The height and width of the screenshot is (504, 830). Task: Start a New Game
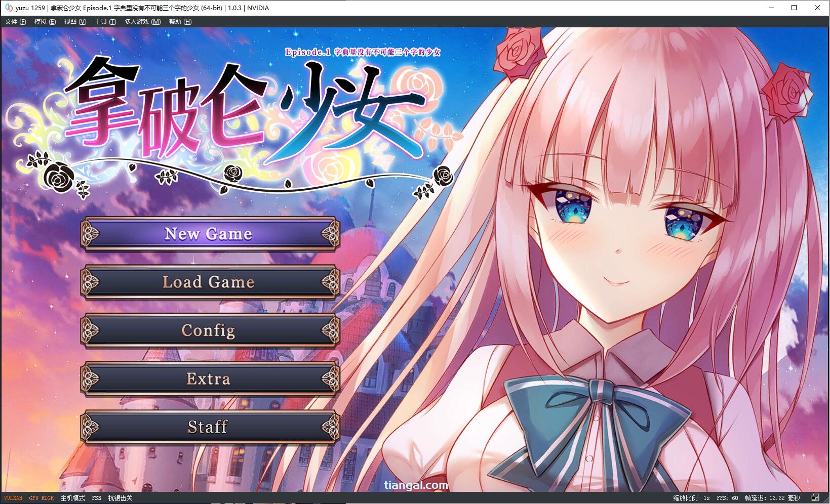pyautogui.click(x=210, y=234)
